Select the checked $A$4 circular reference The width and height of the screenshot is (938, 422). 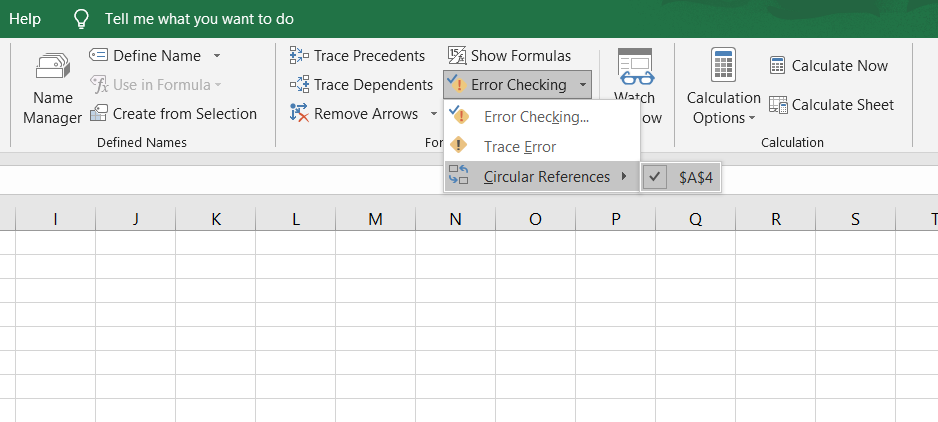[681, 177]
